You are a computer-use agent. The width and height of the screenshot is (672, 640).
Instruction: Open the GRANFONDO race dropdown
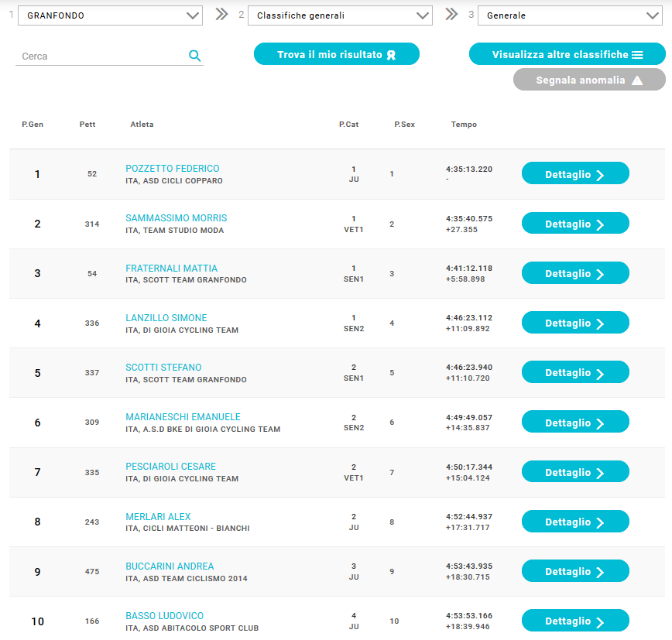110,15
